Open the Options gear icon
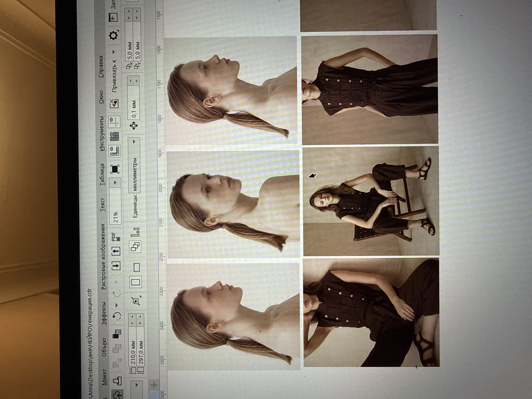 click(x=114, y=36)
